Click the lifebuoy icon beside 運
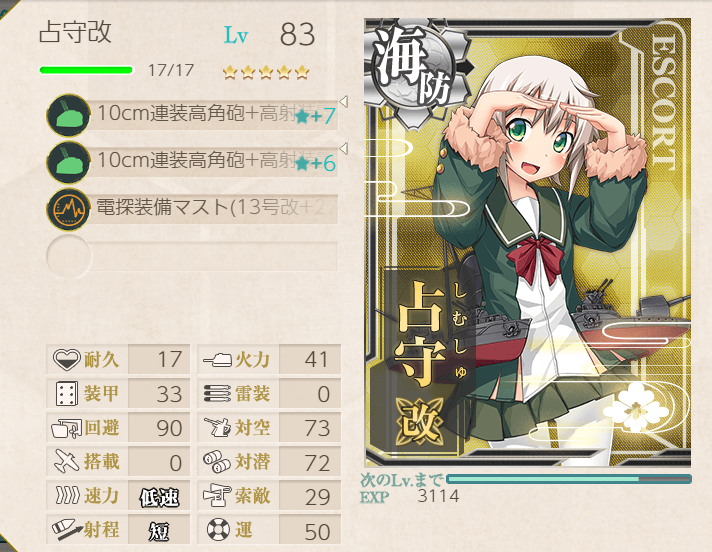Image resolution: width=712 pixels, height=552 pixels. click(x=218, y=529)
